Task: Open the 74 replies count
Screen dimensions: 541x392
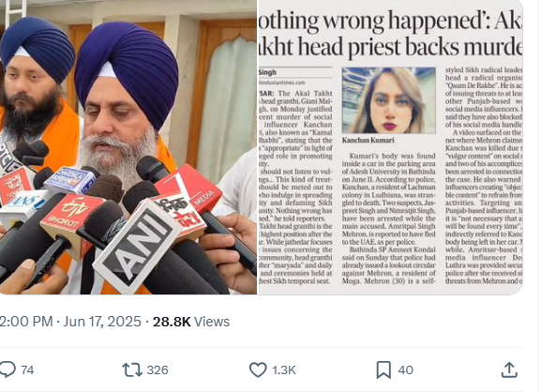Action: (27, 369)
